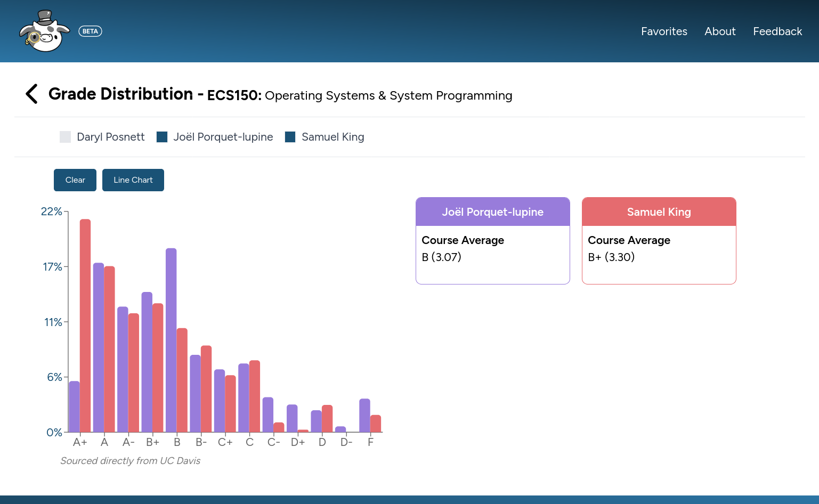Click the purple B grade bar
819x504 pixels.
(171, 340)
